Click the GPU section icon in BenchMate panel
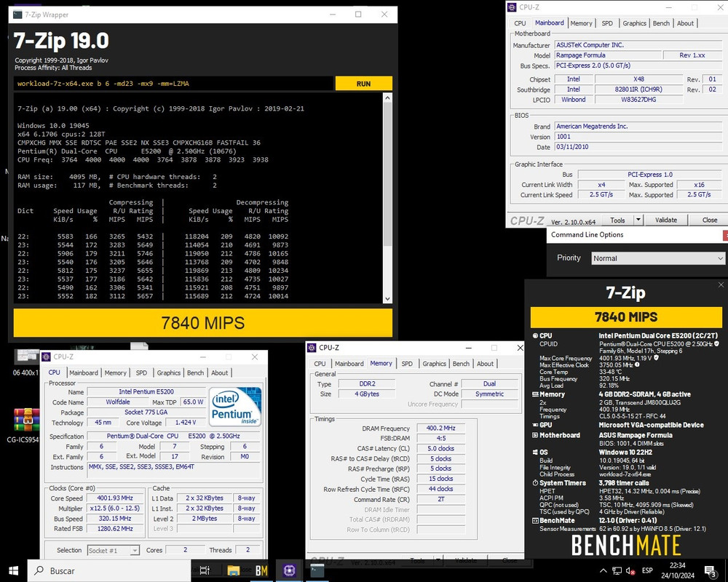This screenshot has height=582, width=728. [x=535, y=425]
